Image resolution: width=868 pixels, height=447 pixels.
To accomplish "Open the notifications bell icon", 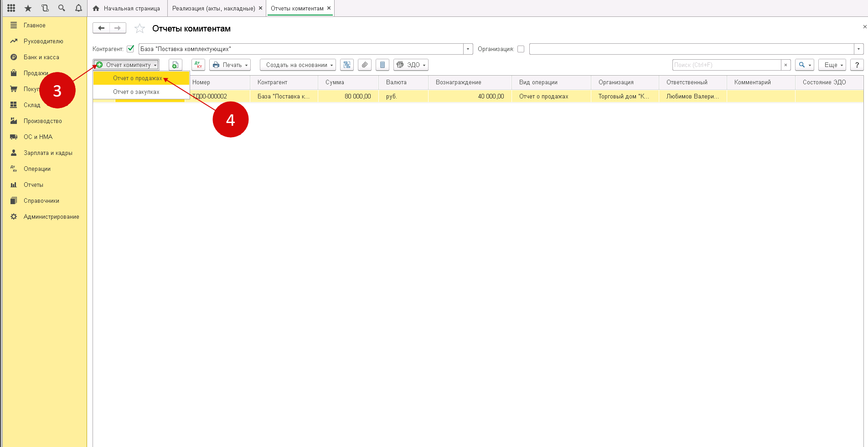I will click(x=78, y=8).
